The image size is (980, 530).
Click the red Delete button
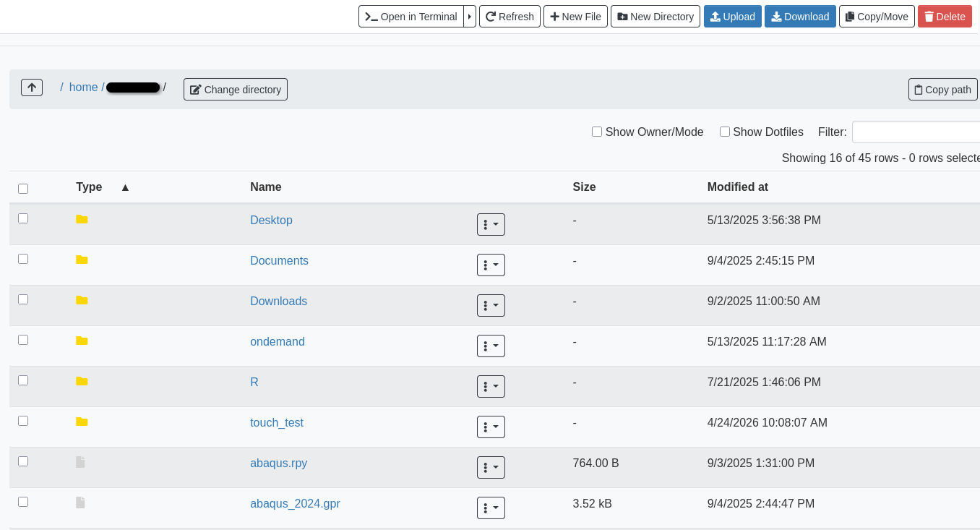(945, 17)
